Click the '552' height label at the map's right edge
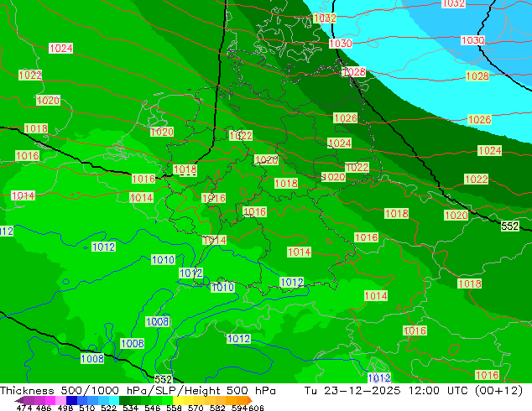Viewport: 532px width, 411px height. click(510, 226)
